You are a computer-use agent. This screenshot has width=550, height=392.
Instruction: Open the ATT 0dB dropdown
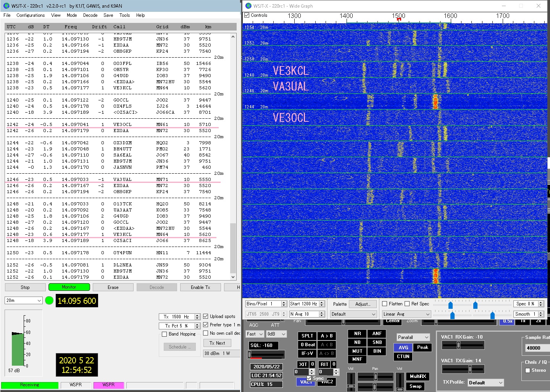click(x=277, y=334)
